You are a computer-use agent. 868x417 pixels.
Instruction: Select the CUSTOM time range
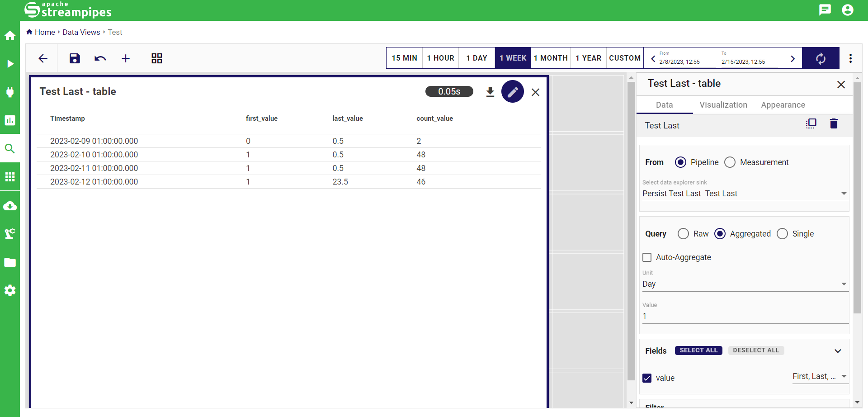click(625, 58)
